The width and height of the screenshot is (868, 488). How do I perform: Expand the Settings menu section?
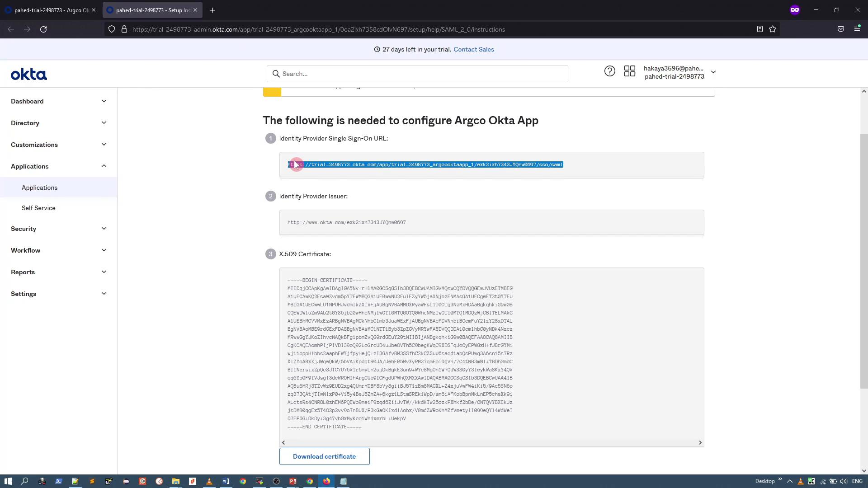58,294
